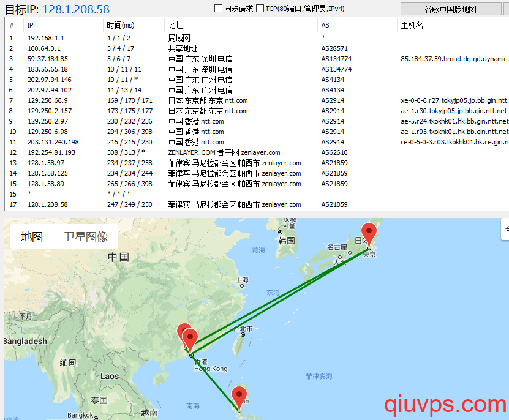
Task: Click the ZENLAYER.COM 骨干网 address in hop 12
Action: pyautogui.click(x=224, y=152)
